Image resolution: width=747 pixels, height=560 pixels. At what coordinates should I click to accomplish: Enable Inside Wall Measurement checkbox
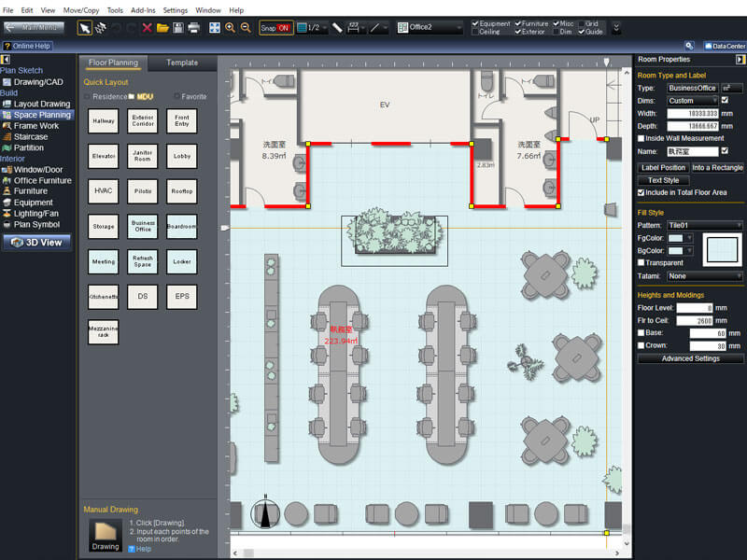coord(641,138)
